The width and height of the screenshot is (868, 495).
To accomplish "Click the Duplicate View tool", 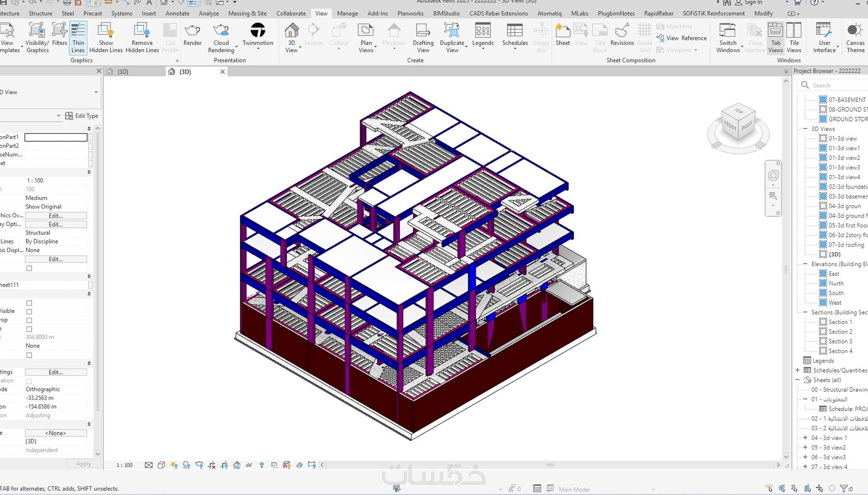I will pyautogui.click(x=452, y=38).
